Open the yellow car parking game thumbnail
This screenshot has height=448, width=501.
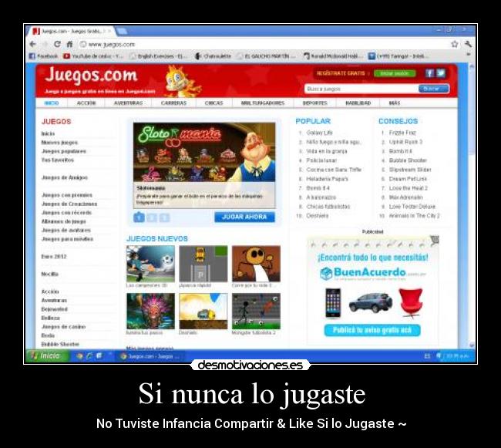point(203,264)
